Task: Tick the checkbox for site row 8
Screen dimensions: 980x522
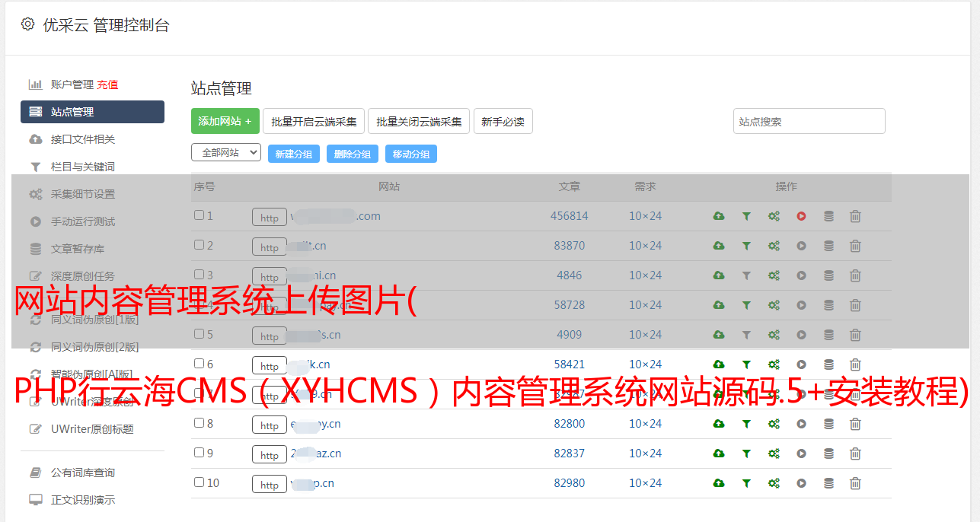Action: tap(199, 423)
